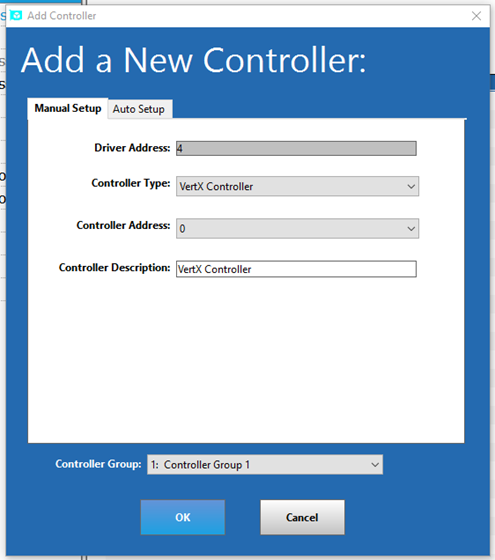Dismiss dialog with the Cancel button
The width and height of the screenshot is (495, 560).
click(x=302, y=517)
